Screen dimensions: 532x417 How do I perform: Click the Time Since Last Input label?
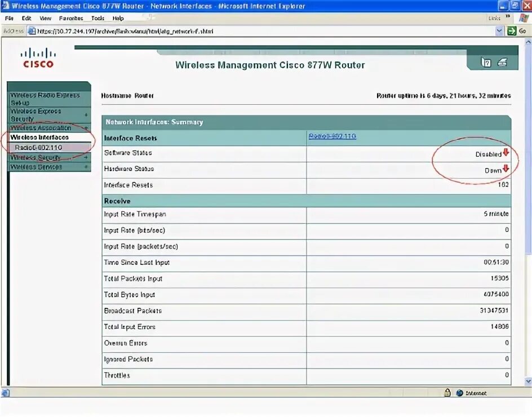(x=136, y=262)
